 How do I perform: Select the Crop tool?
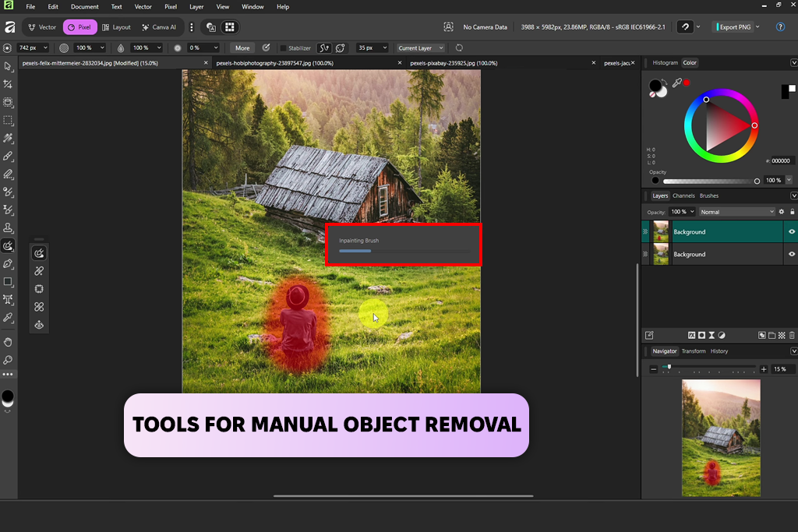(x=8, y=84)
